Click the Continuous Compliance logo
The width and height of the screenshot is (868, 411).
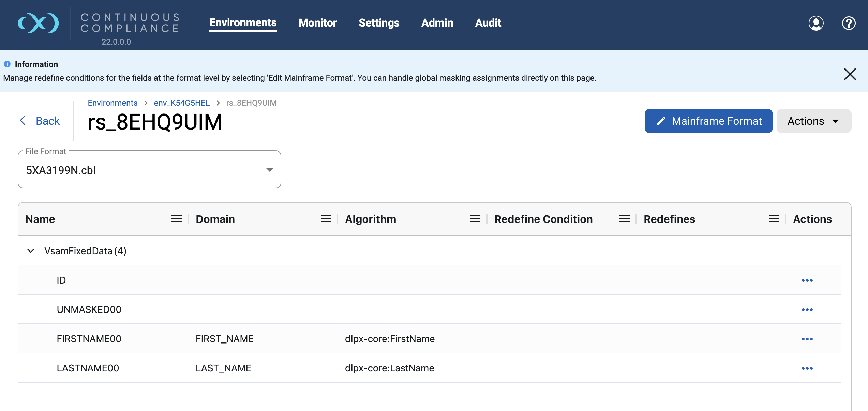tap(38, 23)
